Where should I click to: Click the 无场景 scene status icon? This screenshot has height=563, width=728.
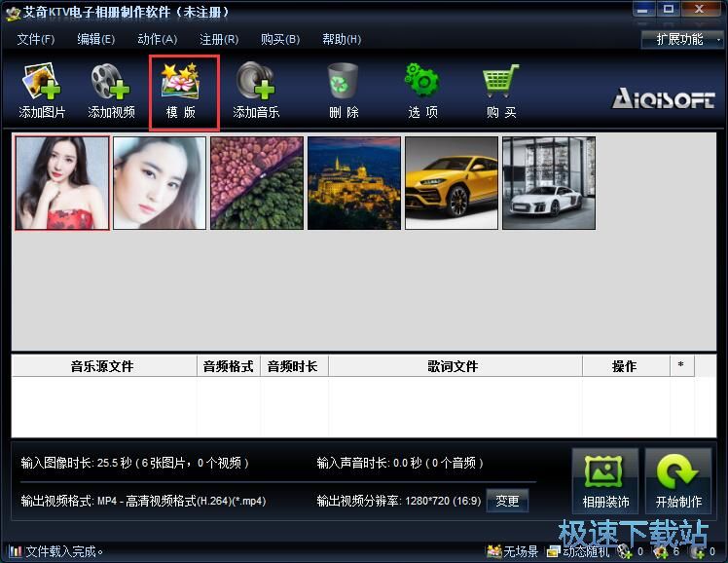[494, 551]
